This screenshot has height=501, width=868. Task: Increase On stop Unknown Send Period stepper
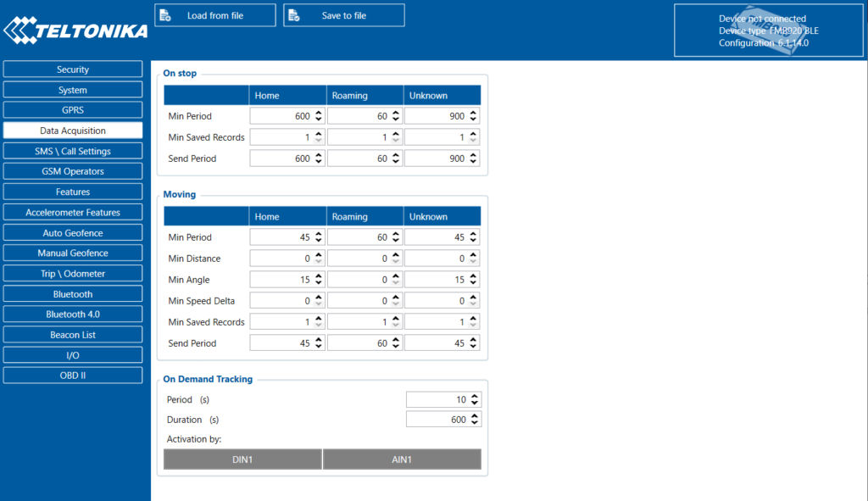tap(473, 156)
